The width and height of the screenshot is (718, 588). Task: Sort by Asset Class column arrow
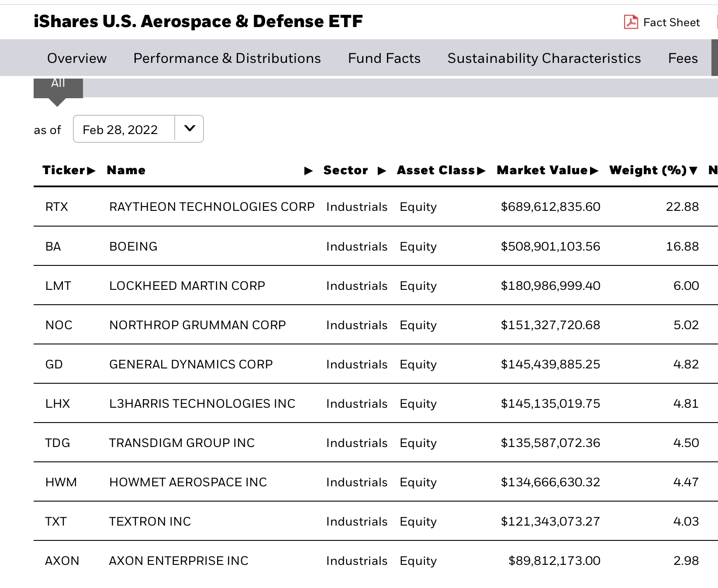[481, 171]
